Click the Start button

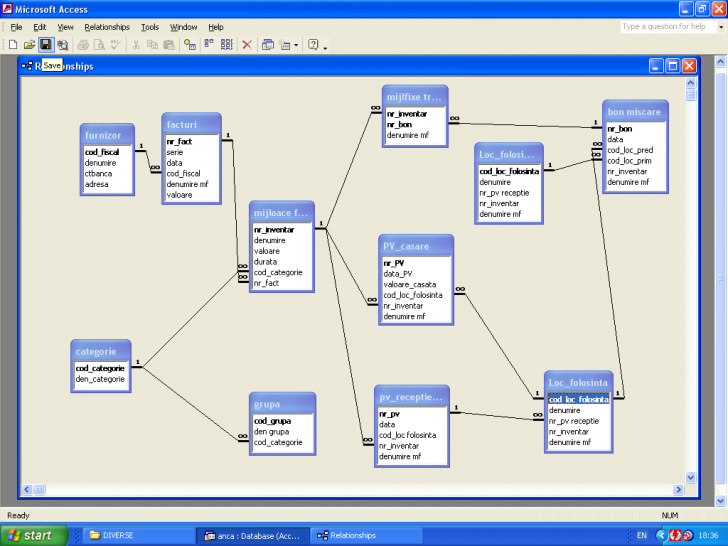click(33, 535)
